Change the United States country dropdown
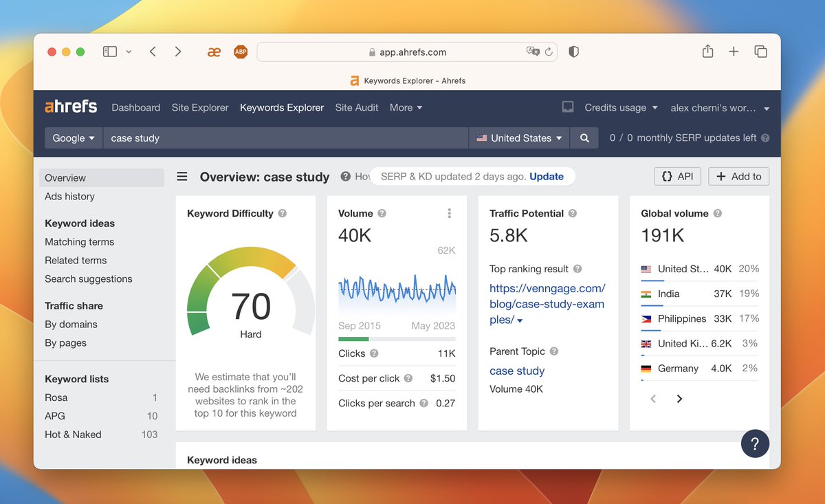Image resolution: width=825 pixels, height=504 pixels. 519,138
